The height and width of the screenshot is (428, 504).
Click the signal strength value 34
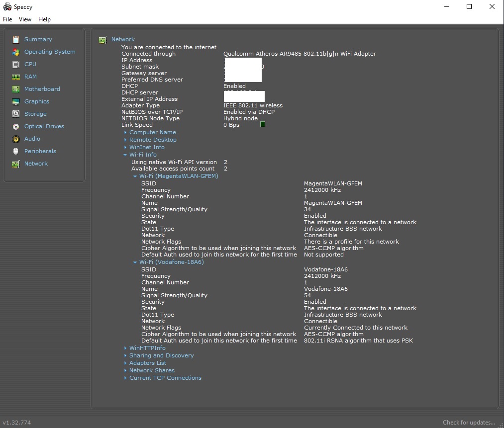[x=307, y=209]
